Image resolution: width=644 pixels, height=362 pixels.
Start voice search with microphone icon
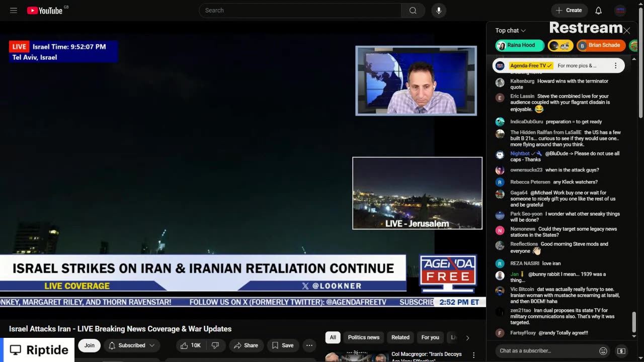tap(439, 10)
